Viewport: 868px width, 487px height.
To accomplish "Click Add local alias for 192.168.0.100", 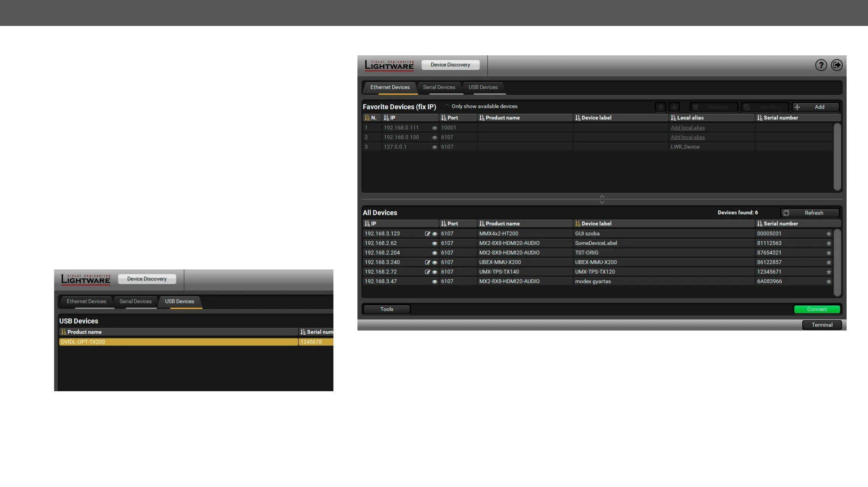I will tap(688, 137).
